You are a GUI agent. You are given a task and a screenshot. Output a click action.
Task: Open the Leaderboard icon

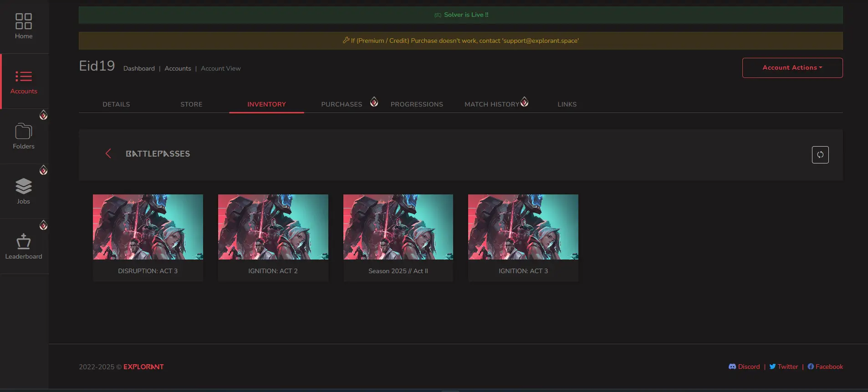tap(24, 241)
